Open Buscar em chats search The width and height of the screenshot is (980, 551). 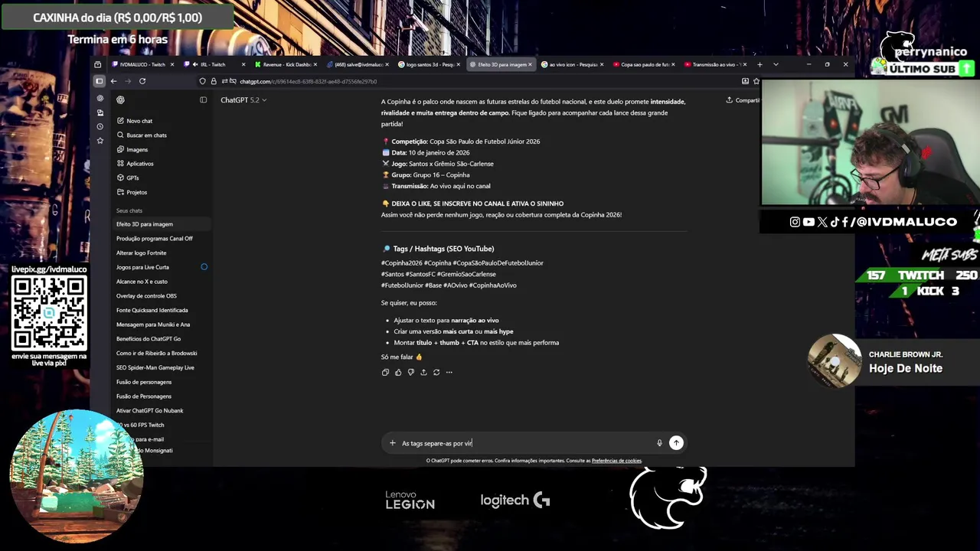[x=142, y=135]
